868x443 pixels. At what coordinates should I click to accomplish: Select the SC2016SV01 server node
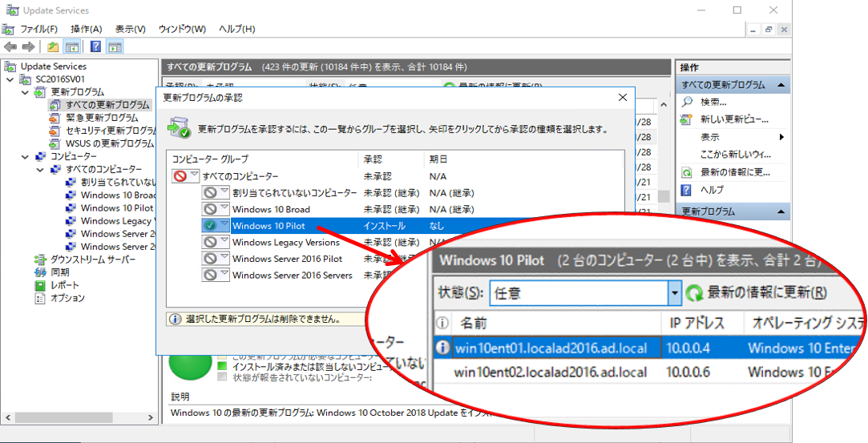pyautogui.click(x=60, y=79)
